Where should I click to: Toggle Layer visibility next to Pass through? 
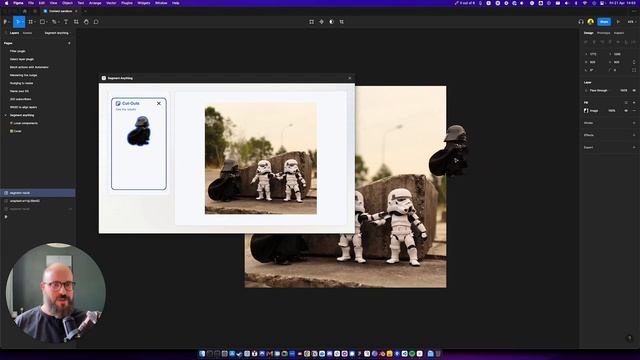click(x=634, y=90)
